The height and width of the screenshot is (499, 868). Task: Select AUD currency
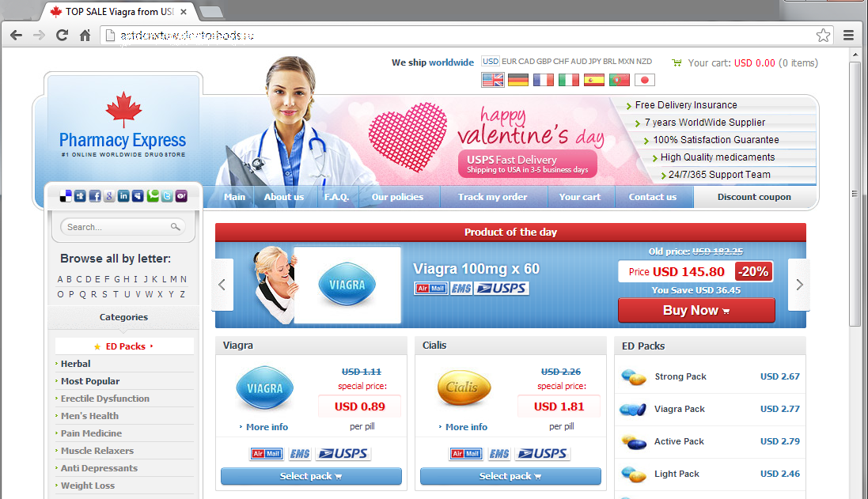click(x=579, y=62)
